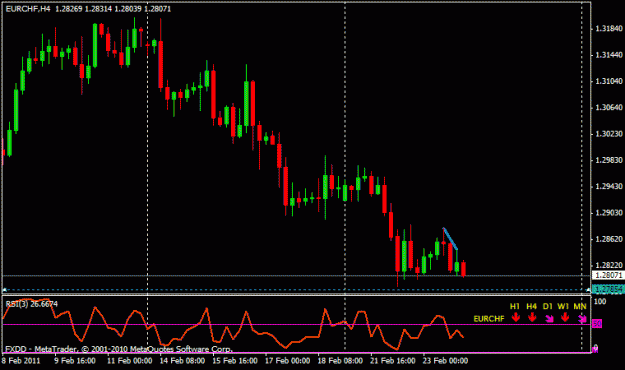Click the 1.28220 price axis label
This screenshot has width=625, height=370.
tap(609, 265)
